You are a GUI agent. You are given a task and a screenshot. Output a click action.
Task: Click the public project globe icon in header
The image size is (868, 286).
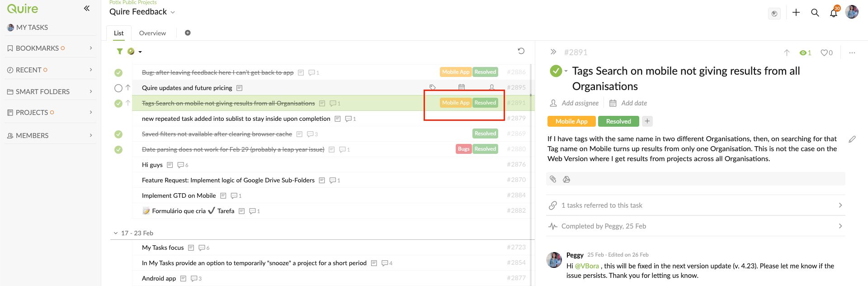click(774, 14)
